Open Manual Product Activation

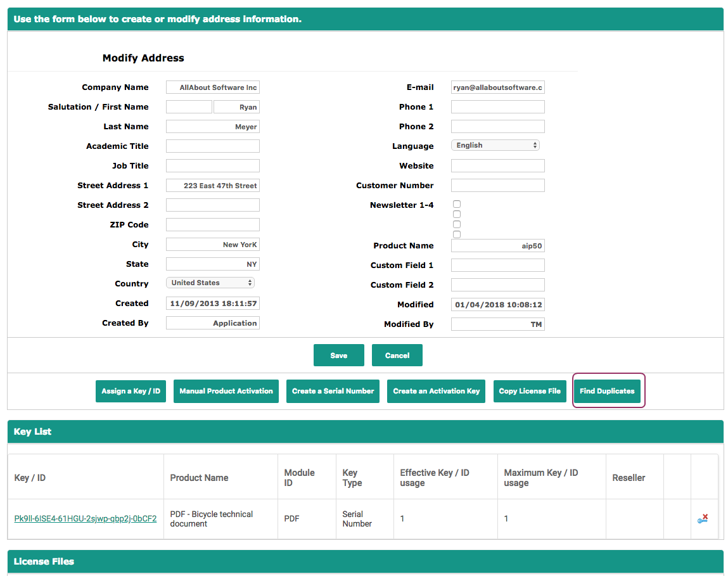[226, 391]
